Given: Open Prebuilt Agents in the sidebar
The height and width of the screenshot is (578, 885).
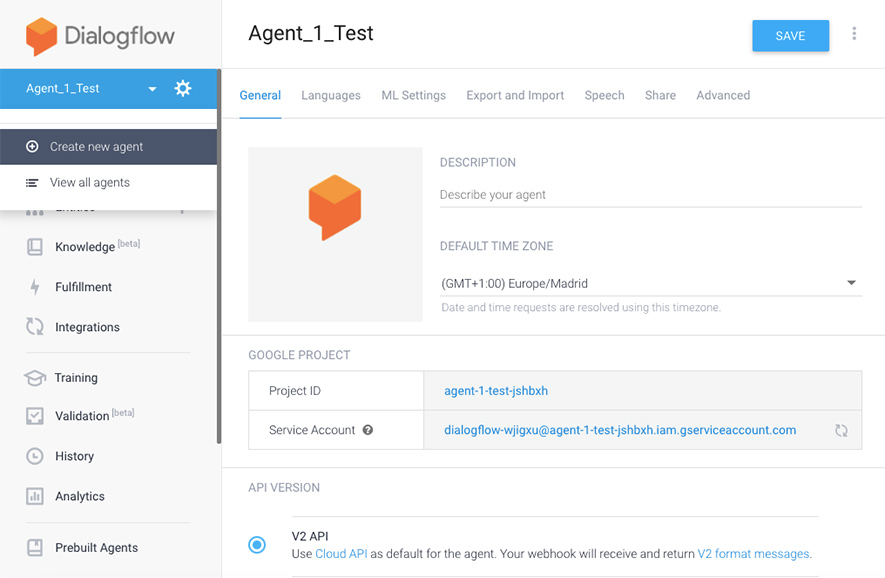Looking at the screenshot, I should [97, 548].
